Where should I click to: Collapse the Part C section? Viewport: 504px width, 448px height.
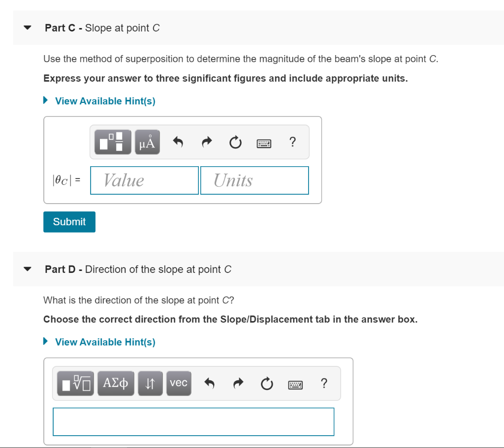click(x=27, y=28)
